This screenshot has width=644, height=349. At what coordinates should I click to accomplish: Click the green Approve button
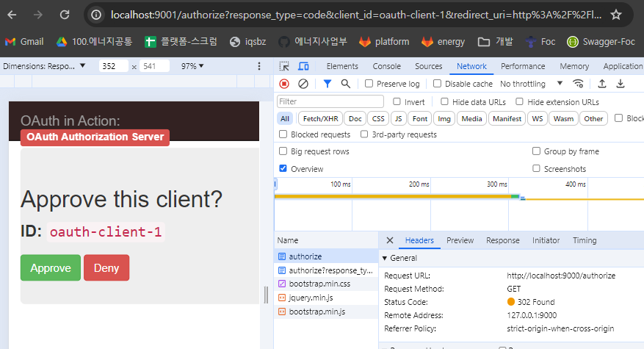51,268
